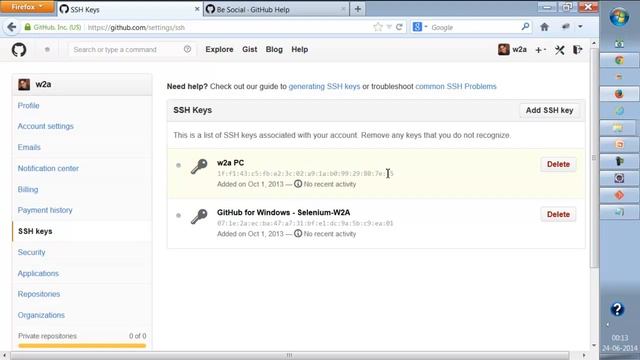The width and height of the screenshot is (640, 360).
Task: Open Gist from top navigation
Action: [x=249, y=49]
